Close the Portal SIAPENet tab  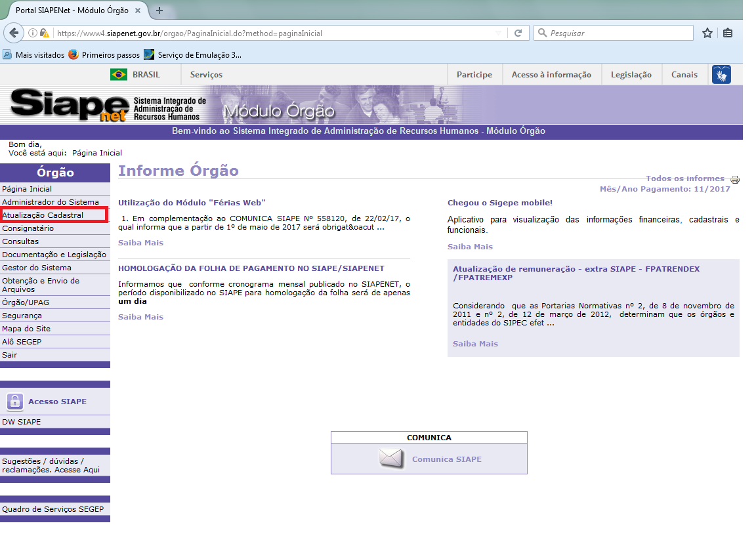click(x=137, y=10)
